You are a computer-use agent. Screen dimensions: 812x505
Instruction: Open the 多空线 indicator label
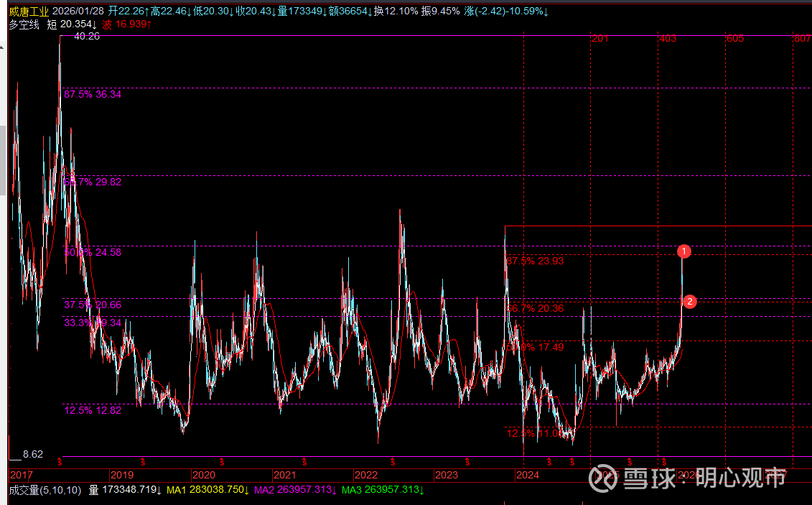(22, 24)
